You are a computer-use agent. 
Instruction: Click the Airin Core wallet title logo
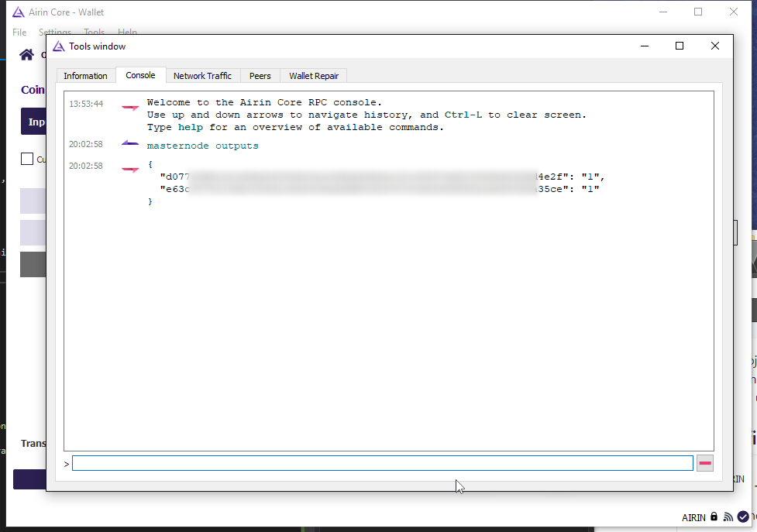(19, 12)
